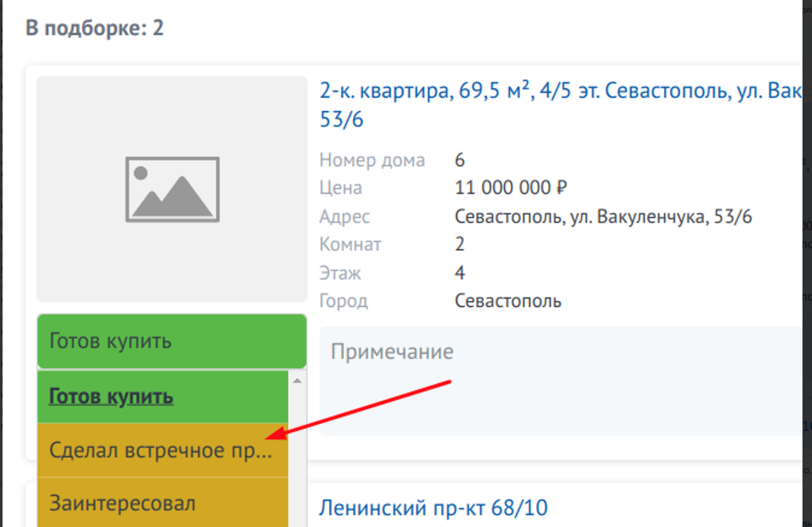Click the 'Адрес' field label

click(345, 217)
